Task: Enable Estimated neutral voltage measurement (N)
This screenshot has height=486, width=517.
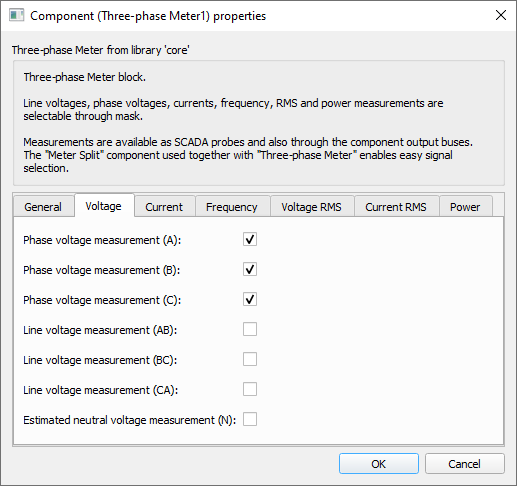Action: pos(250,419)
